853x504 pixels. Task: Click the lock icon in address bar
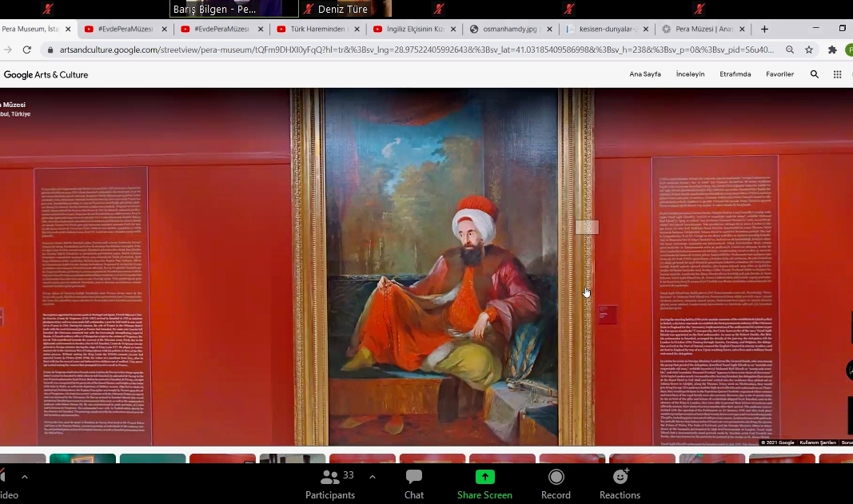click(50, 50)
